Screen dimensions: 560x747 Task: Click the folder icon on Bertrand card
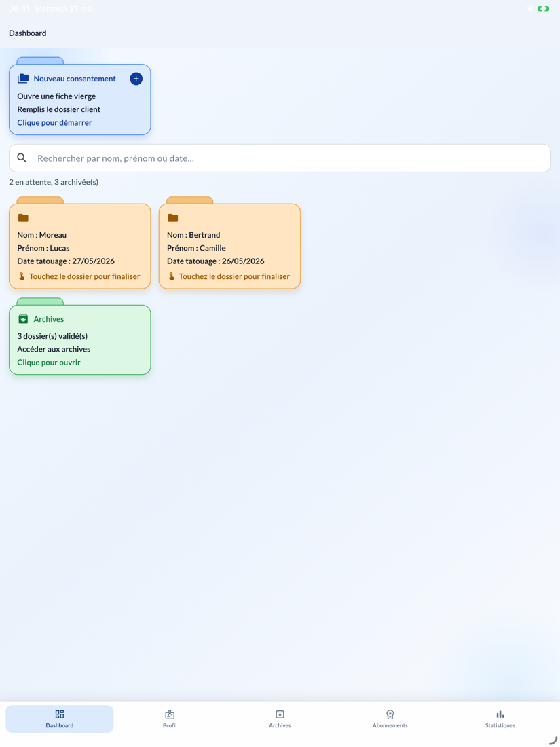coord(173,218)
